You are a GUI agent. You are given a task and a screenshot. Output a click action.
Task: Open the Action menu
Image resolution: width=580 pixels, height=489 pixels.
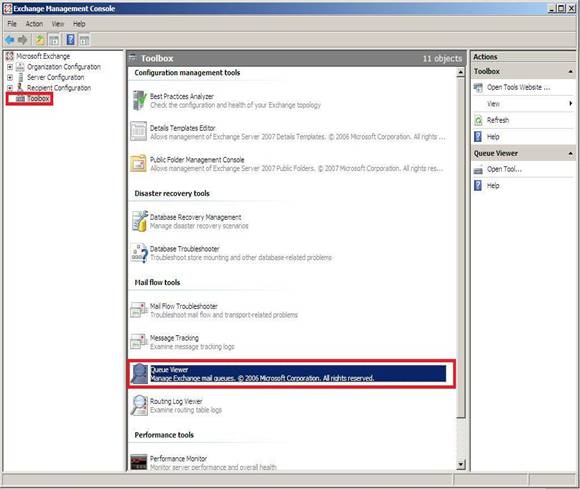click(x=34, y=24)
